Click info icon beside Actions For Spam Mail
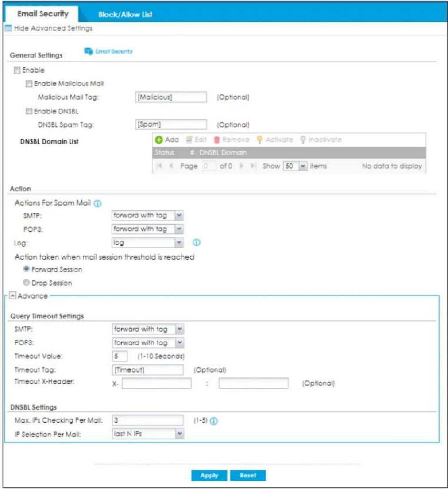The image size is (448, 489). (x=97, y=204)
